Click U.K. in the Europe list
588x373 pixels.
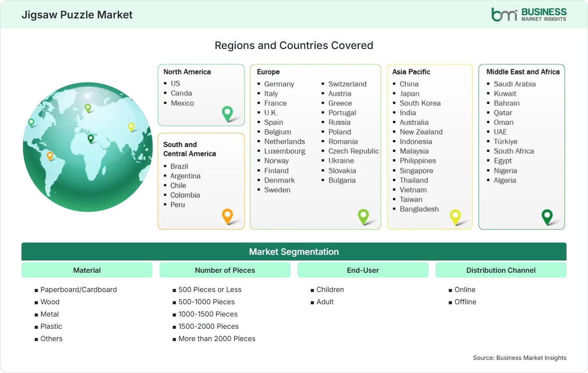click(271, 113)
